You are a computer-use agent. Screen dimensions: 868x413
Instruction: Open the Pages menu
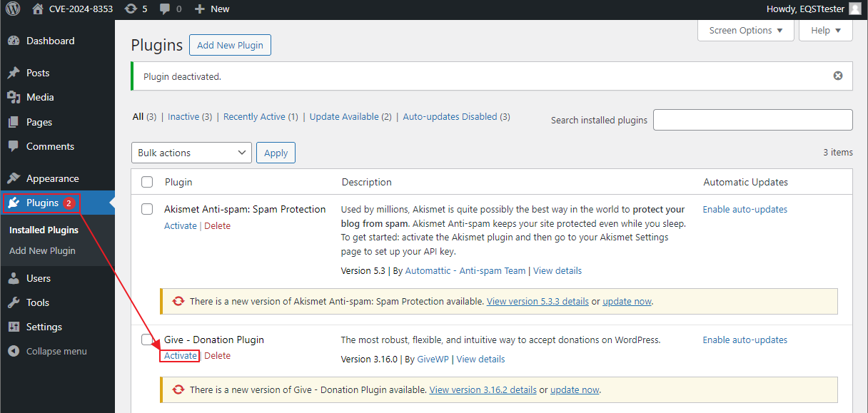pos(39,122)
